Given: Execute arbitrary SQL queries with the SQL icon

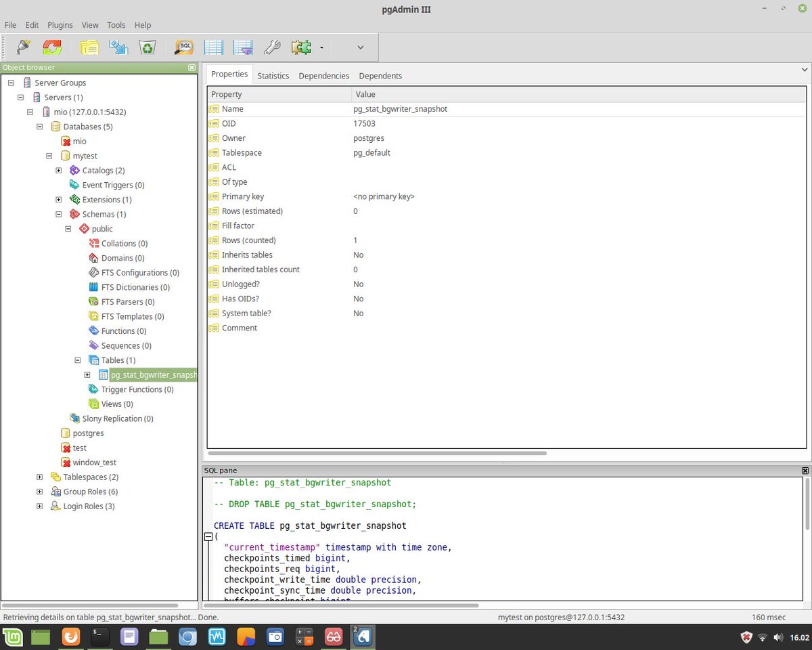Looking at the screenshot, I should coord(183,47).
